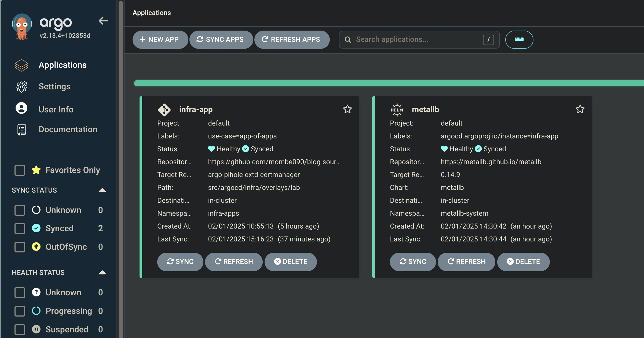Click the Argo octopus logo
644x338 pixels.
click(x=22, y=27)
